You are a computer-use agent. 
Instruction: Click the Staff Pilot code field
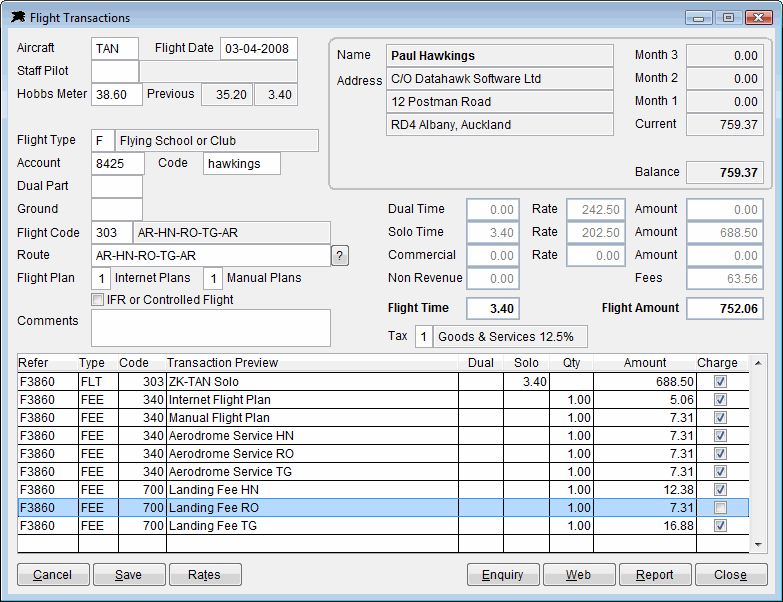pos(115,71)
